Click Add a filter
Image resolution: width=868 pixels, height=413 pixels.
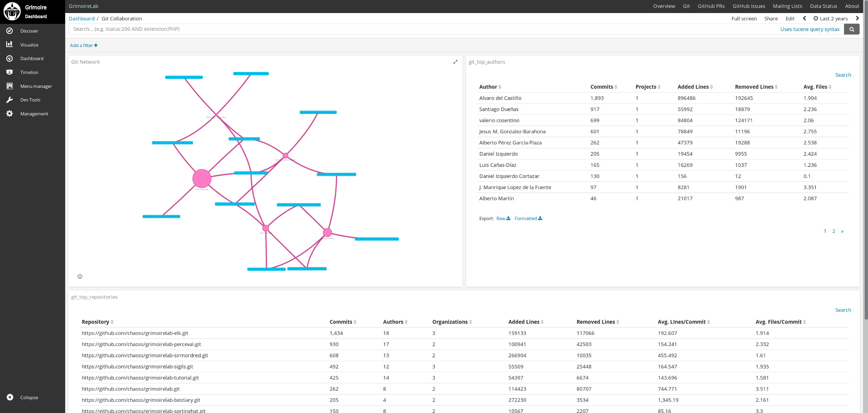tap(84, 46)
